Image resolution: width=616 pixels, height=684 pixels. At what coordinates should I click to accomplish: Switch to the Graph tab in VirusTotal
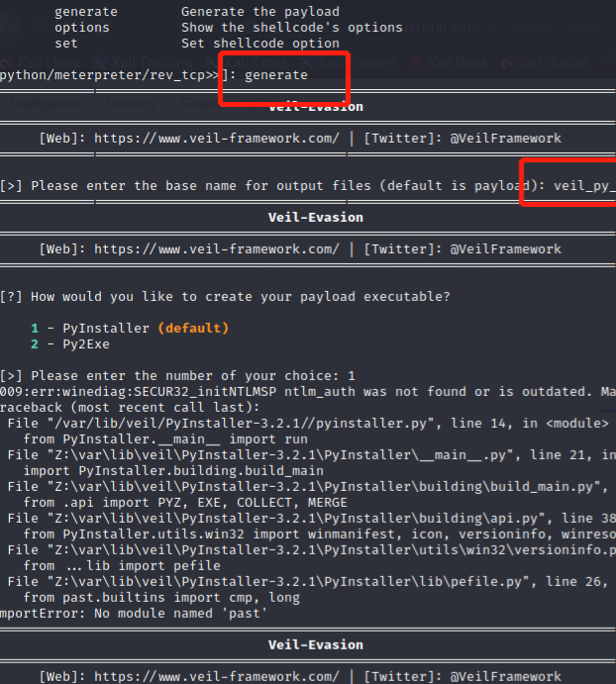click(199, 103)
